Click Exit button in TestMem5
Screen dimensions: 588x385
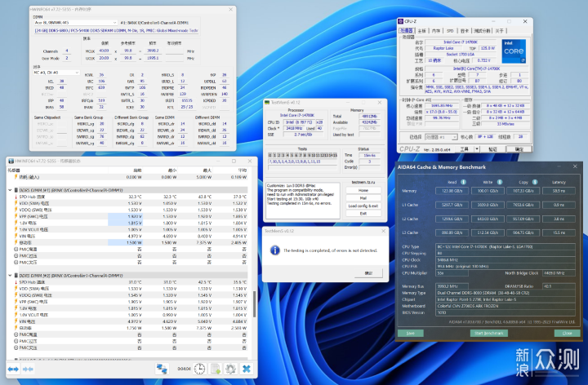(363, 214)
